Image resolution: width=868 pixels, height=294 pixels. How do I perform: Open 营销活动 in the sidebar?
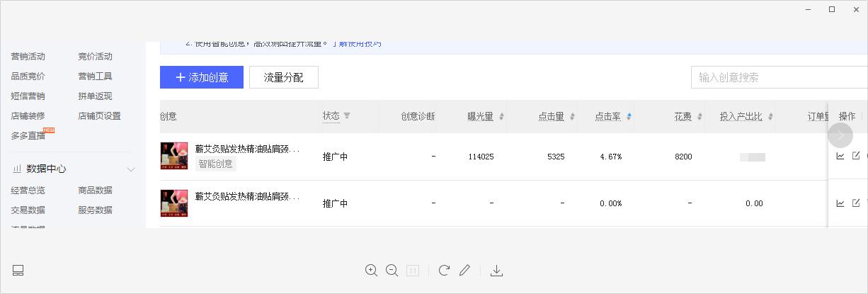click(28, 57)
